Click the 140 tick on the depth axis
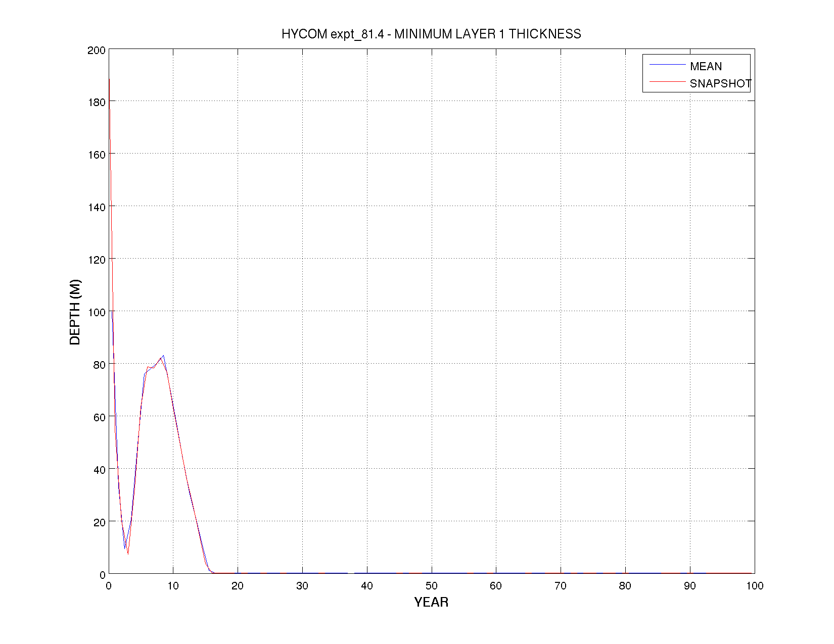 tap(97, 207)
